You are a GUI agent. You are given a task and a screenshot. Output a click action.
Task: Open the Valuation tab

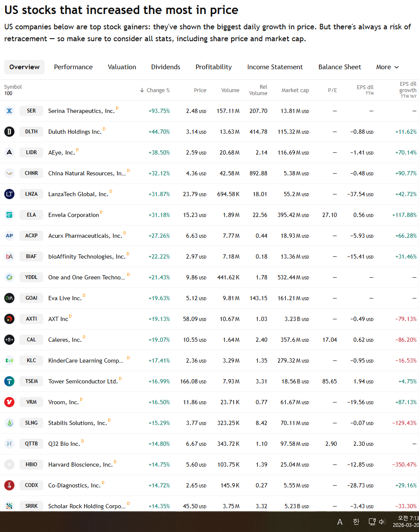122,67
